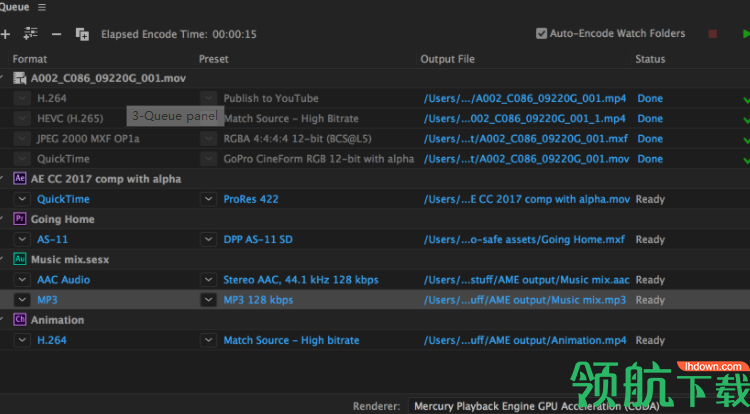Open preset dropdown beside Match Source - High bitrate in Animation

pyautogui.click(x=209, y=340)
